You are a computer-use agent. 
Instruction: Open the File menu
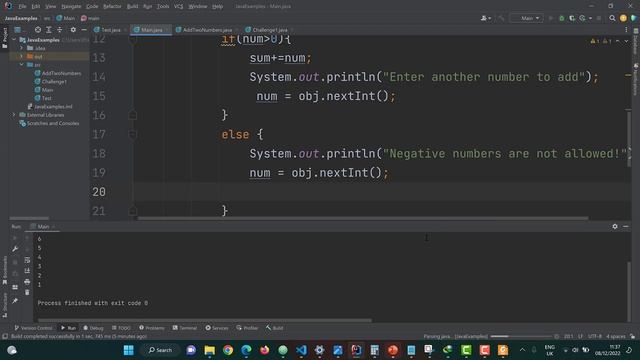[22, 6]
